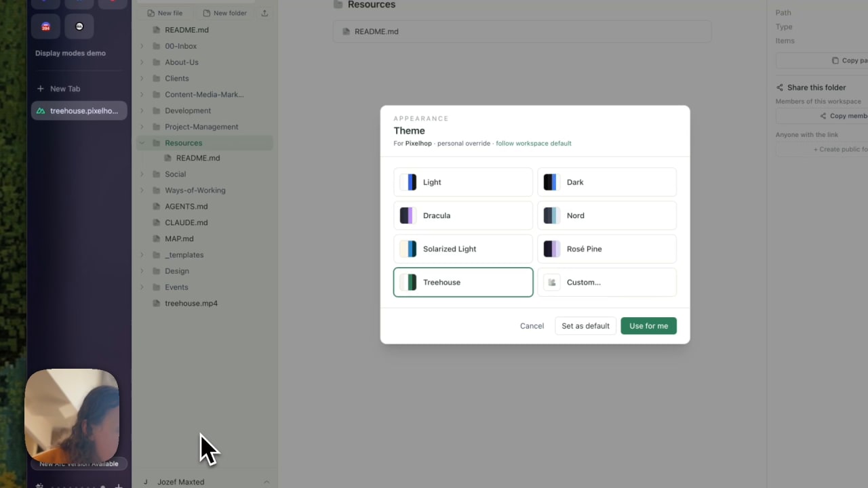Screen dimensions: 868x488
Task: Click the upload icon beside New folder
Action: point(264,13)
